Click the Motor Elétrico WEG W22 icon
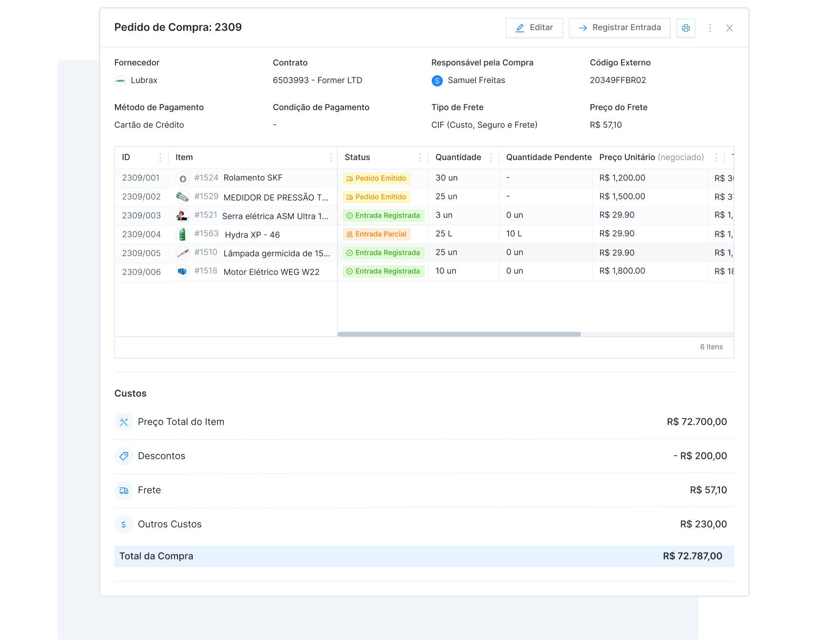 point(182,271)
